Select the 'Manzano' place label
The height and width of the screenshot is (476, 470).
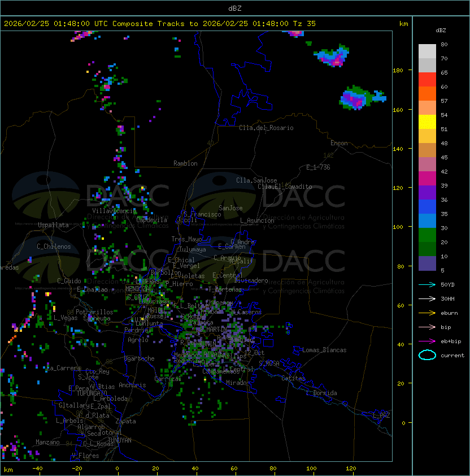(47, 442)
